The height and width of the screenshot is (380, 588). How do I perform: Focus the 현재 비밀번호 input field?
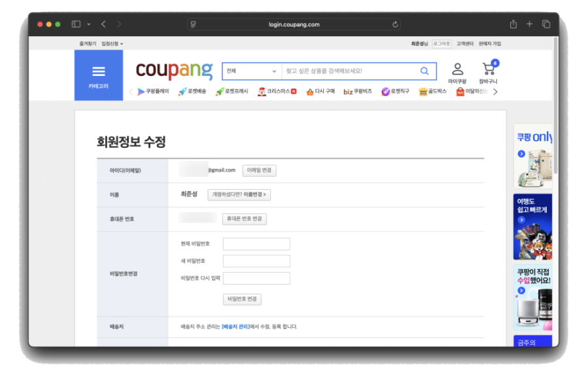pos(256,244)
